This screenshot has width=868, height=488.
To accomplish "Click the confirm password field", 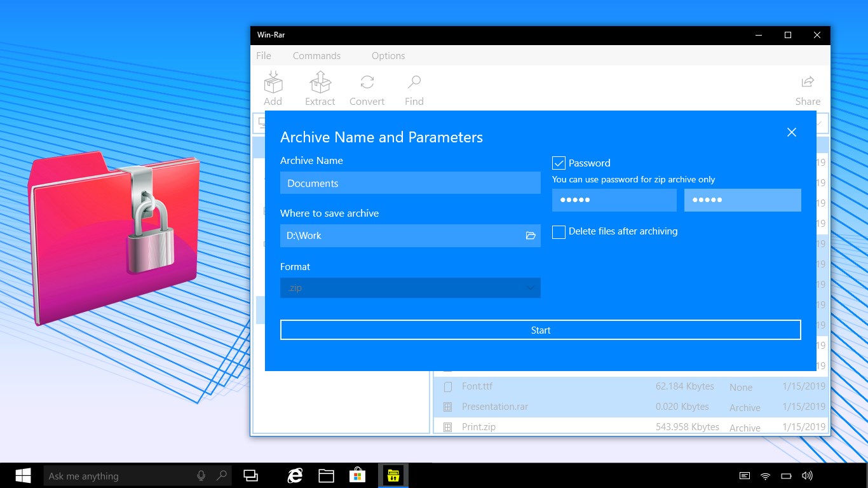I will [743, 200].
